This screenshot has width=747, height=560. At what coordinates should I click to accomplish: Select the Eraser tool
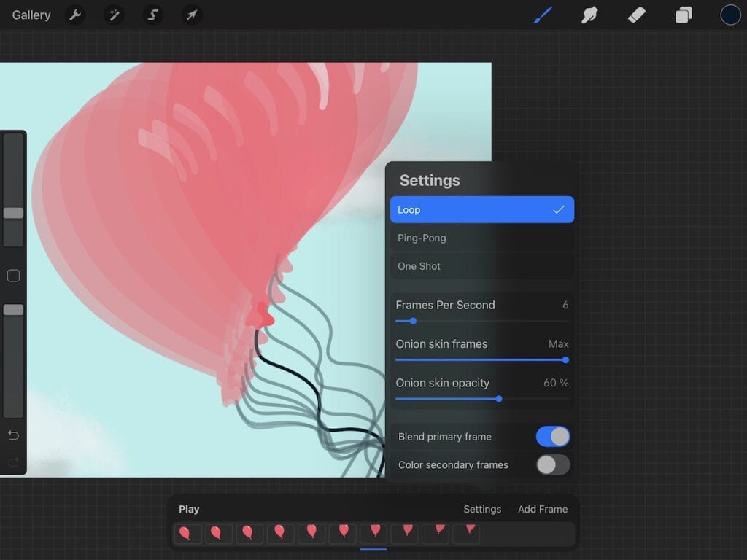[x=636, y=15]
